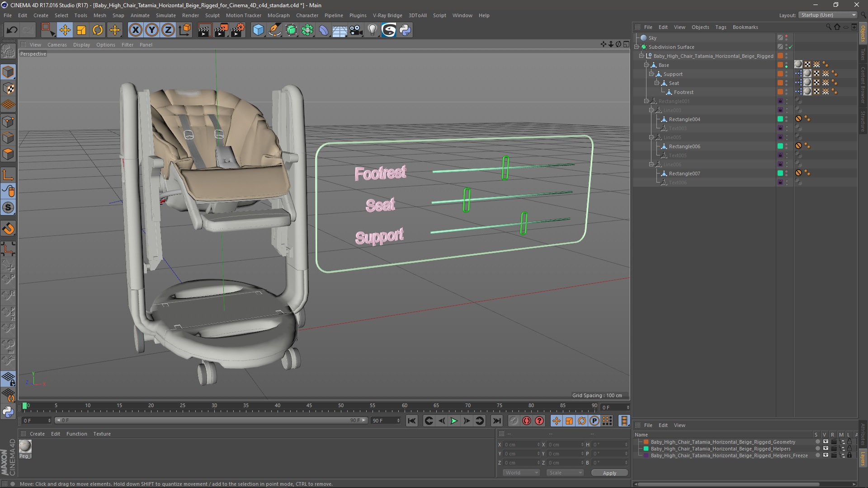The height and width of the screenshot is (488, 868).
Task: Open the Plugins menu
Action: point(358,15)
